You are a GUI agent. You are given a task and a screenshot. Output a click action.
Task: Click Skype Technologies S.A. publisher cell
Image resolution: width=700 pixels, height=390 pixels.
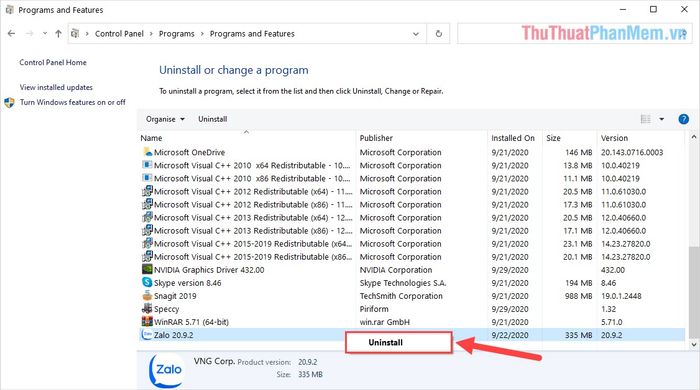tap(403, 283)
